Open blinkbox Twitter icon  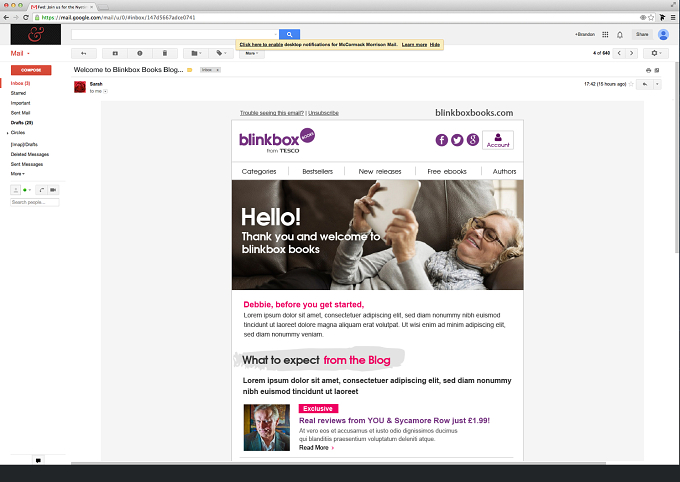(457, 140)
